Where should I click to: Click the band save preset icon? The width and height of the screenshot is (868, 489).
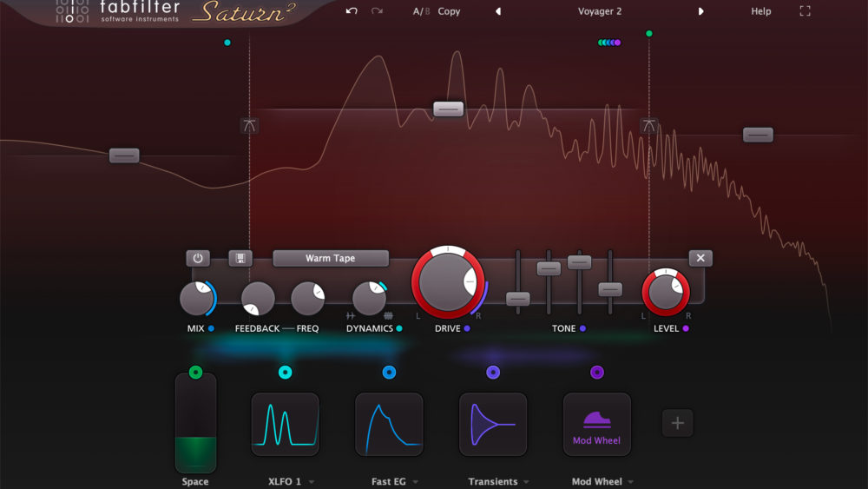pos(240,258)
